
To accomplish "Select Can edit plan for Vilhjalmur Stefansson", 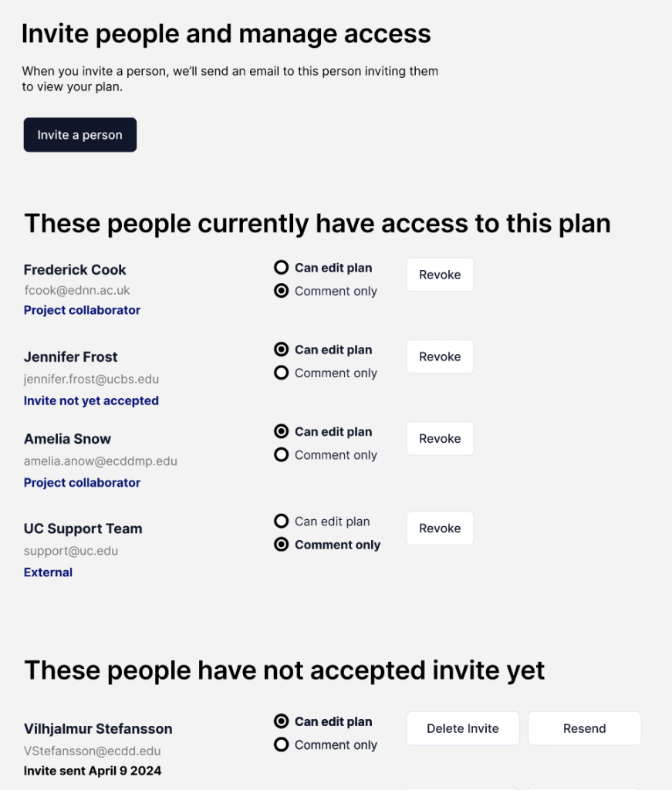I will pos(282,721).
